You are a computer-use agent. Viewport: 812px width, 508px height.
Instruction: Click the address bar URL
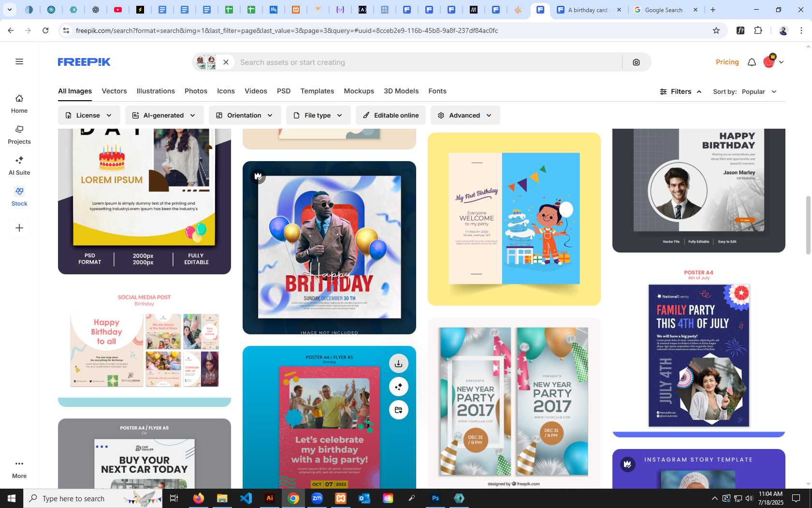click(x=287, y=30)
